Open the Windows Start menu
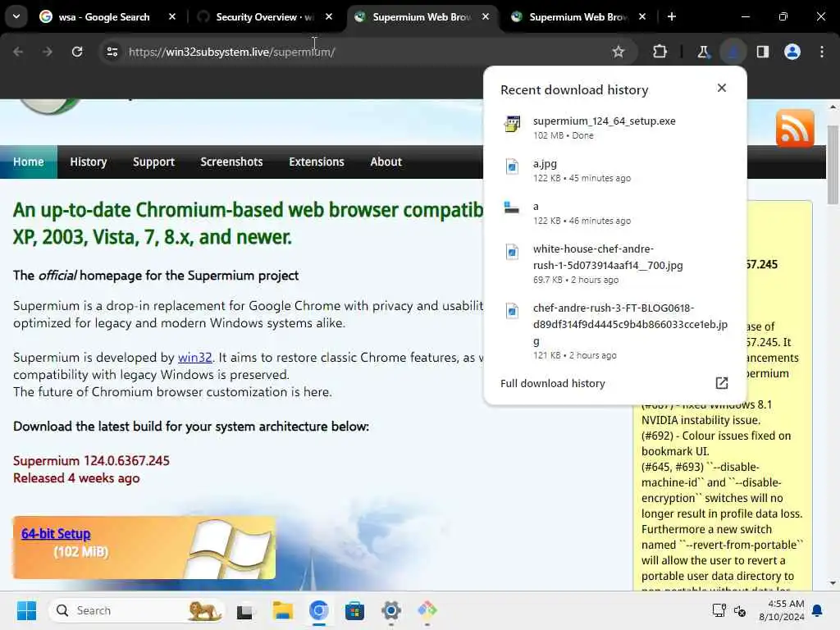This screenshot has height=630, width=840. point(26,610)
